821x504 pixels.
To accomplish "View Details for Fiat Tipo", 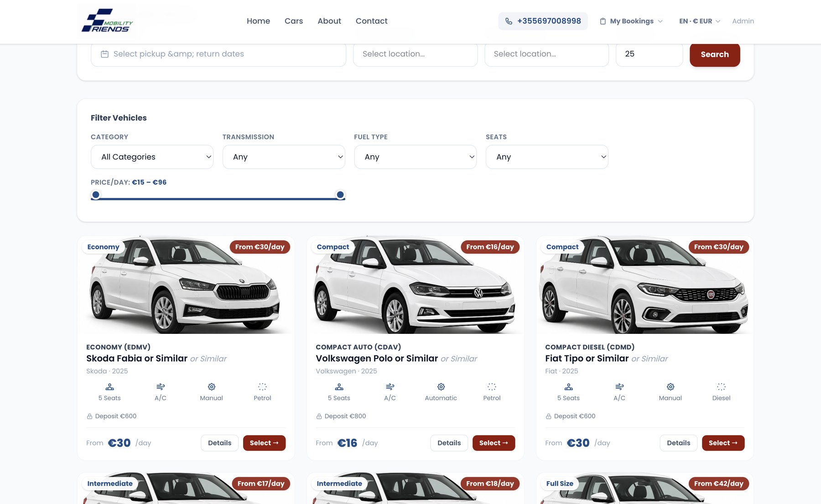I will [678, 443].
